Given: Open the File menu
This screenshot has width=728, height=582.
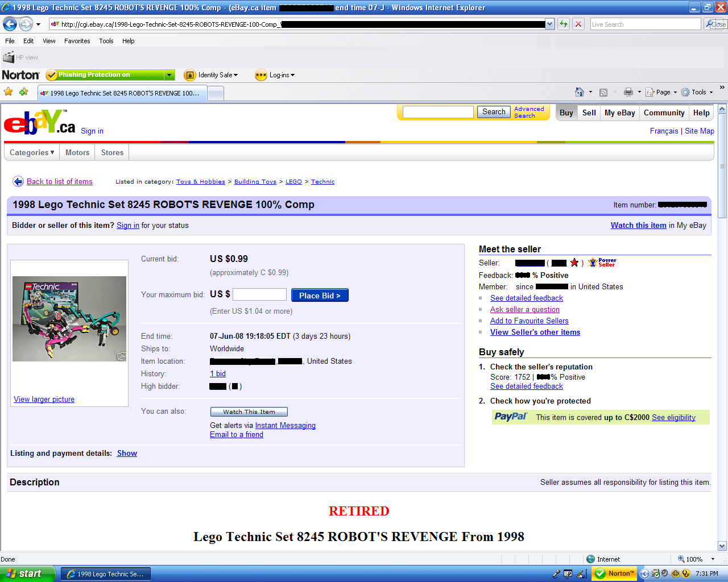Looking at the screenshot, I should (10, 41).
